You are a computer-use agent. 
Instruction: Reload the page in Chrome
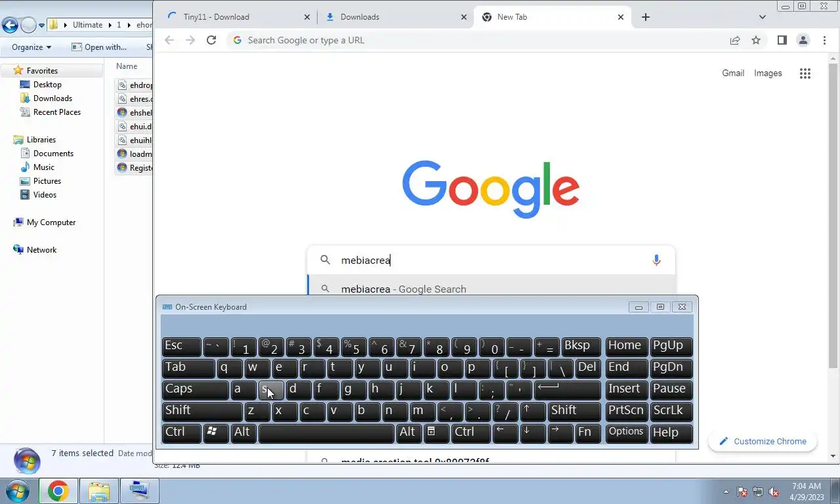(x=211, y=40)
